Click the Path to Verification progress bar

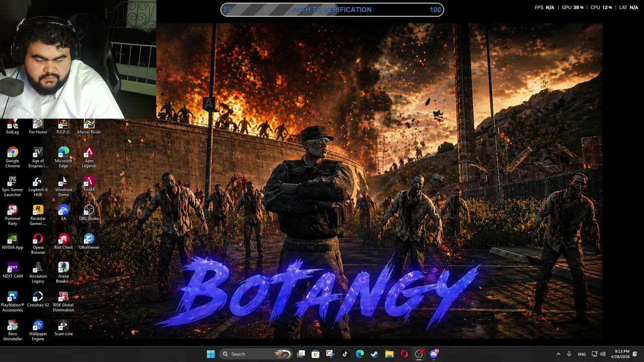(332, 10)
